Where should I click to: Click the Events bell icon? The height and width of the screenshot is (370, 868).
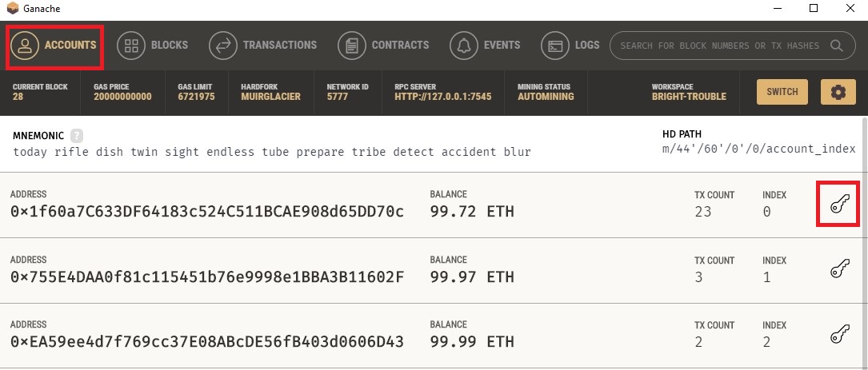coord(464,46)
